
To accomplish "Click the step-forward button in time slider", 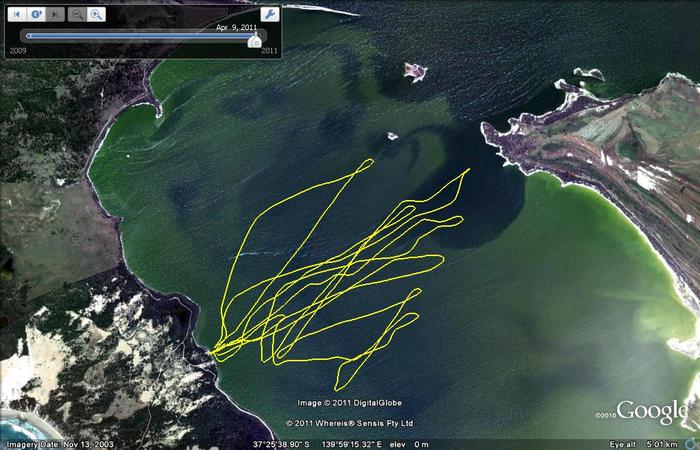I will (54, 14).
